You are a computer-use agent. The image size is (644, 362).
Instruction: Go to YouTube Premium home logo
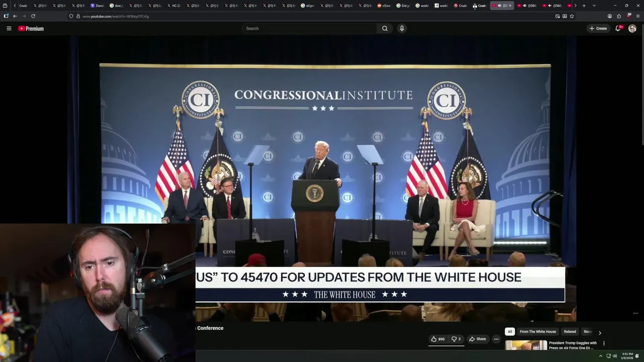click(x=31, y=29)
